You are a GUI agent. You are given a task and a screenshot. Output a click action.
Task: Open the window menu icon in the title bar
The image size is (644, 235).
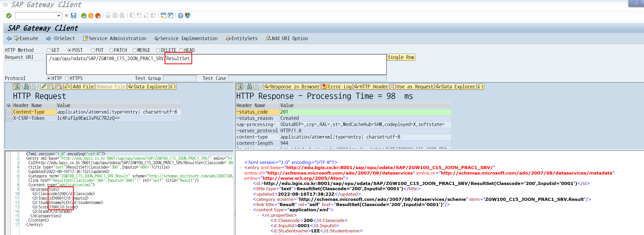click(5, 5)
